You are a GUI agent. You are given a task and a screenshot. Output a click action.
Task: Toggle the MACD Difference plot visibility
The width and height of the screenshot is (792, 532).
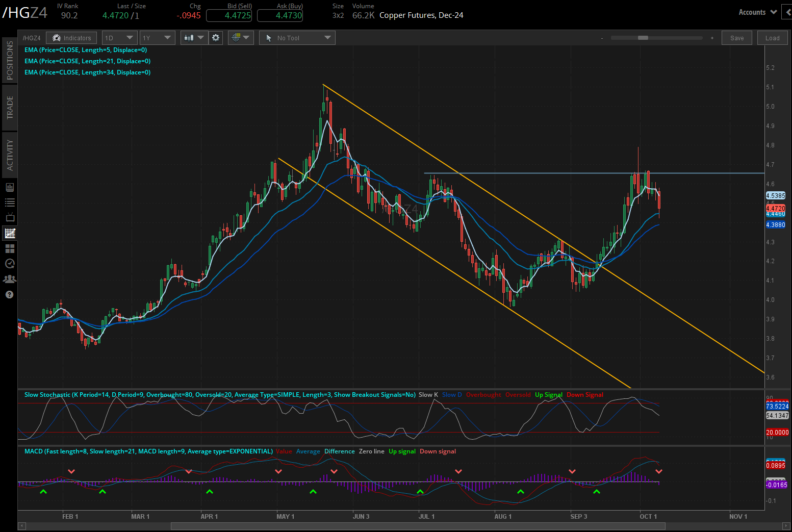[339, 451]
